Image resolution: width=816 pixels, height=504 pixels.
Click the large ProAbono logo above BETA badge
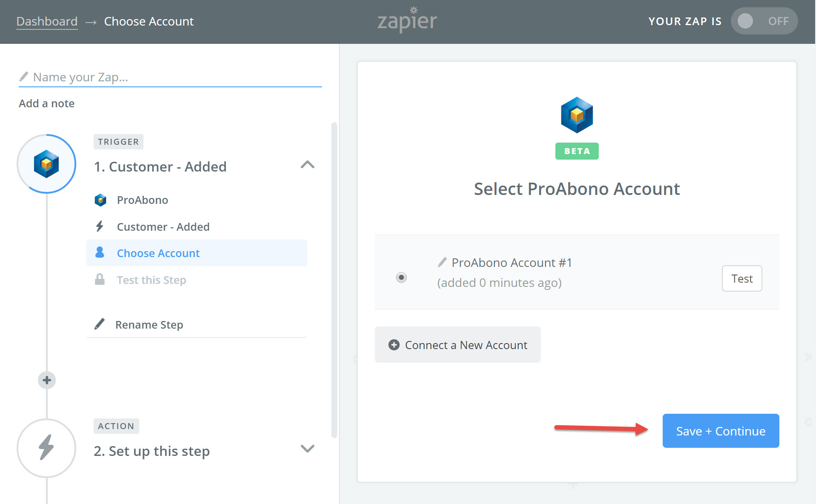point(577,115)
